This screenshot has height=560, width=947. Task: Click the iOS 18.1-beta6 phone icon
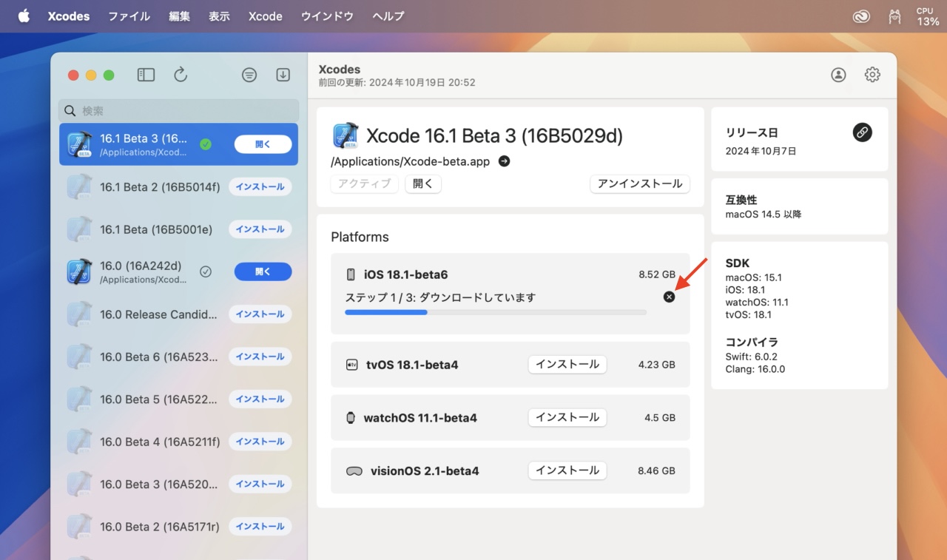pos(351,274)
